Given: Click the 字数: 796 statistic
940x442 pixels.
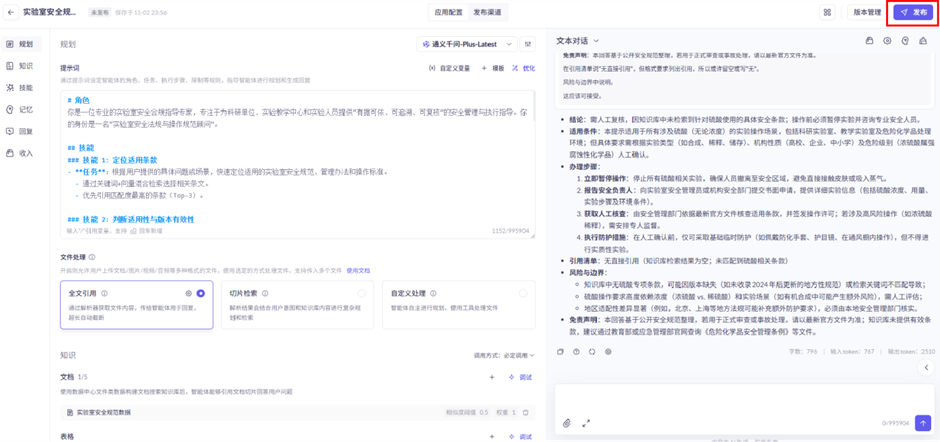Looking at the screenshot, I should point(803,351).
